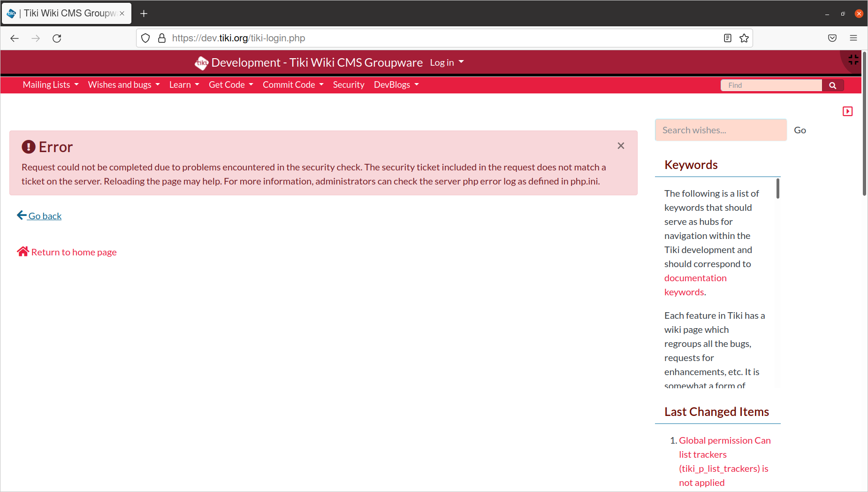The width and height of the screenshot is (868, 492).
Task: Expand the Get Code menu
Action: pyautogui.click(x=231, y=85)
